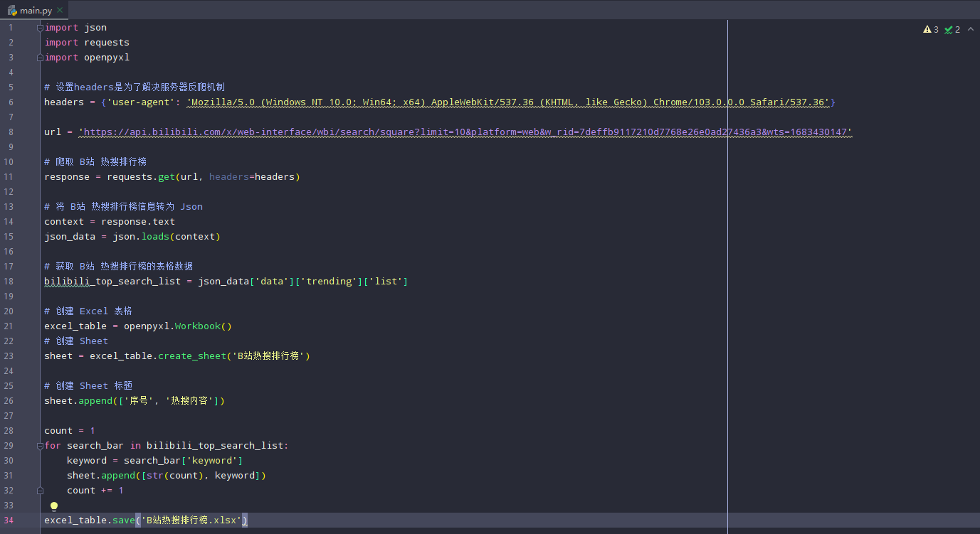Click 'count = 1' on line 28
The image size is (980, 534).
pos(70,431)
